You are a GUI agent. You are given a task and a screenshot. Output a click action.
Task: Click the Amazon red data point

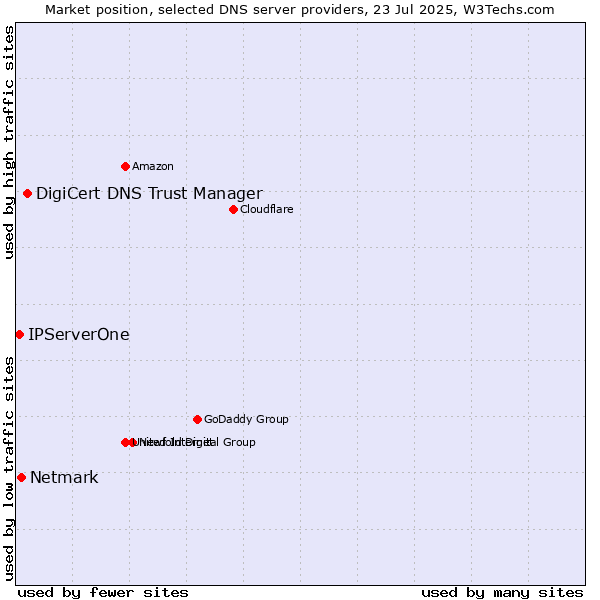click(x=125, y=166)
